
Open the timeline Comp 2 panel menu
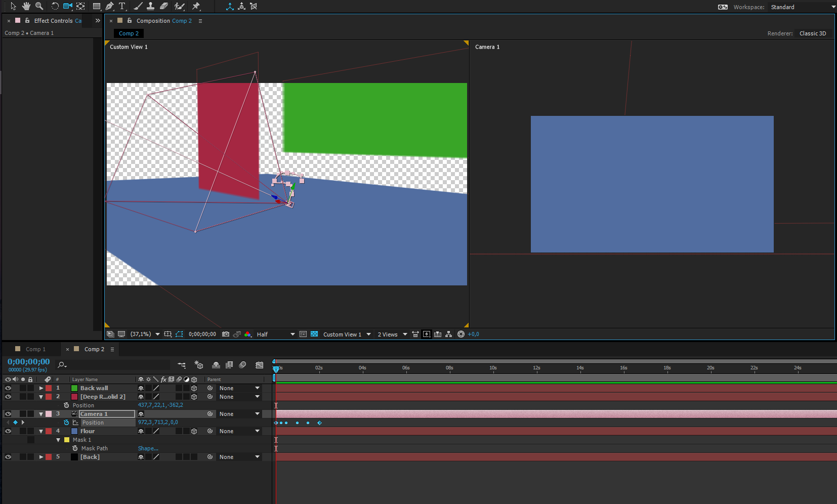pyautogui.click(x=112, y=349)
